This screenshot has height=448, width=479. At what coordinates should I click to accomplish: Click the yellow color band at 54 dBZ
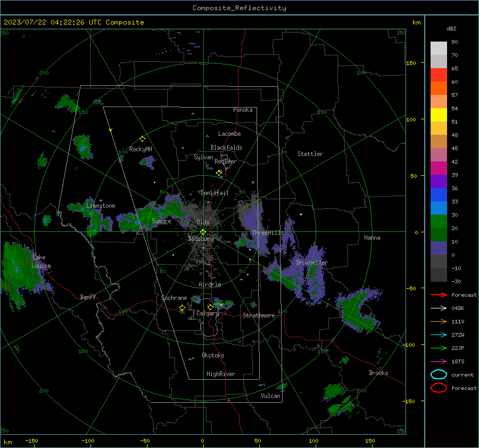coord(439,115)
